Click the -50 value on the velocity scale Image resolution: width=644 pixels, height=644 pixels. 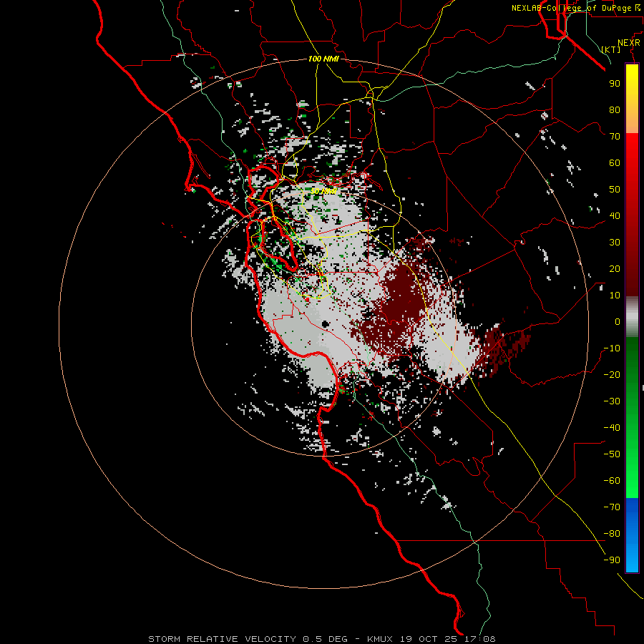(x=612, y=454)
